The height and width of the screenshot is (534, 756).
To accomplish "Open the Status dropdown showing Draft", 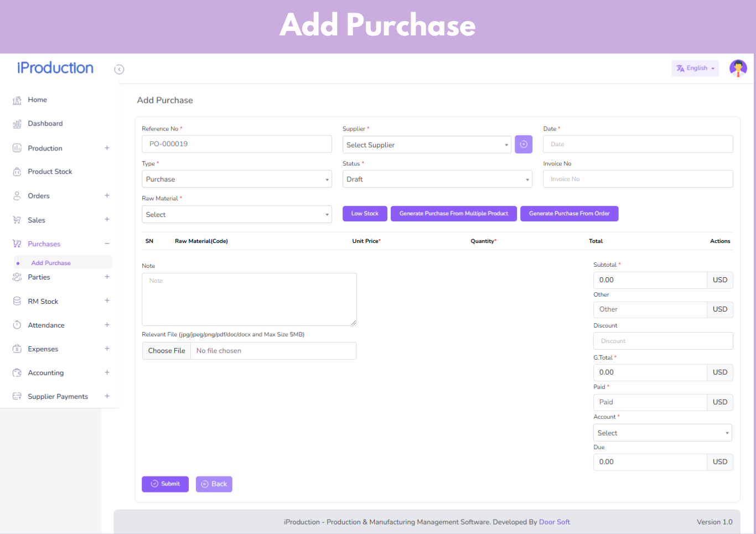I will [437, 179].
